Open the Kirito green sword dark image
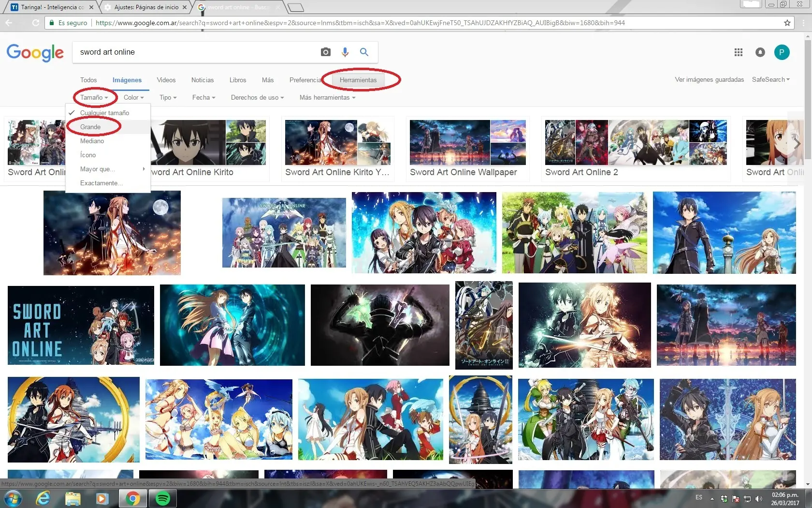The width and height of the screenshot is (812, 508). pyautogui.click(x=380, y=325)
